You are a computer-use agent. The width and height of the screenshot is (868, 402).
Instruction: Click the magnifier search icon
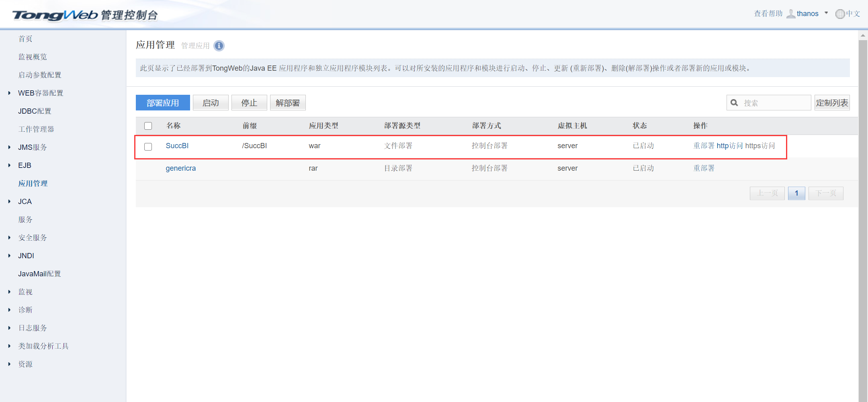coord(734,103)
